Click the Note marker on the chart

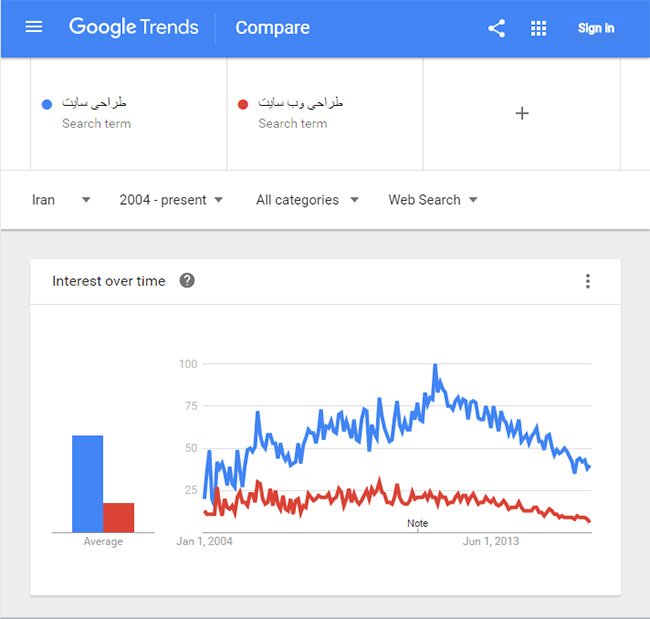point(417,524)
